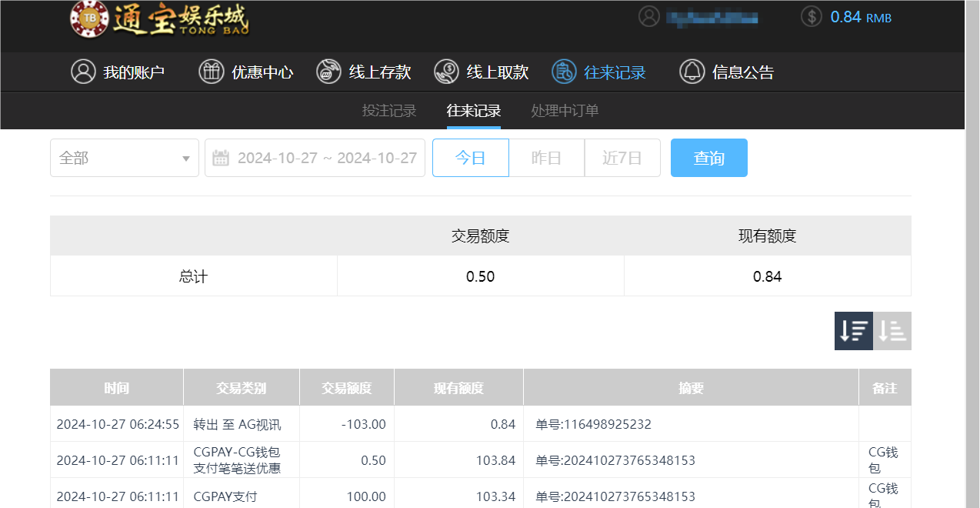Switch to the 投注记录 tab
The height and width of the screenshot is (508, 980).
pyautogui.click(x=388, y=110)
